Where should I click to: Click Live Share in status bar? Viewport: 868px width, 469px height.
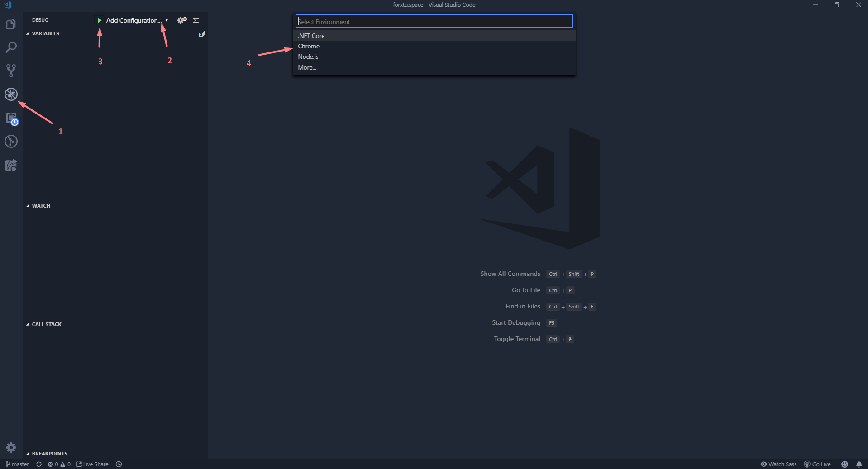[92, 464]
